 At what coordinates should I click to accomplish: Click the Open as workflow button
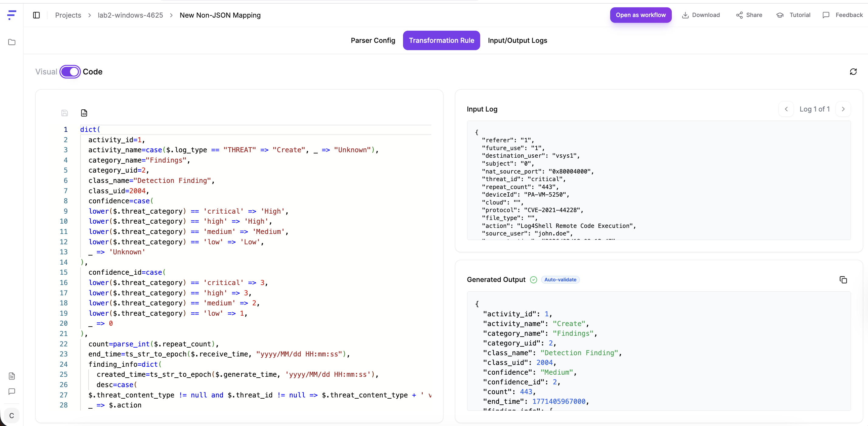tap(640, 15)
